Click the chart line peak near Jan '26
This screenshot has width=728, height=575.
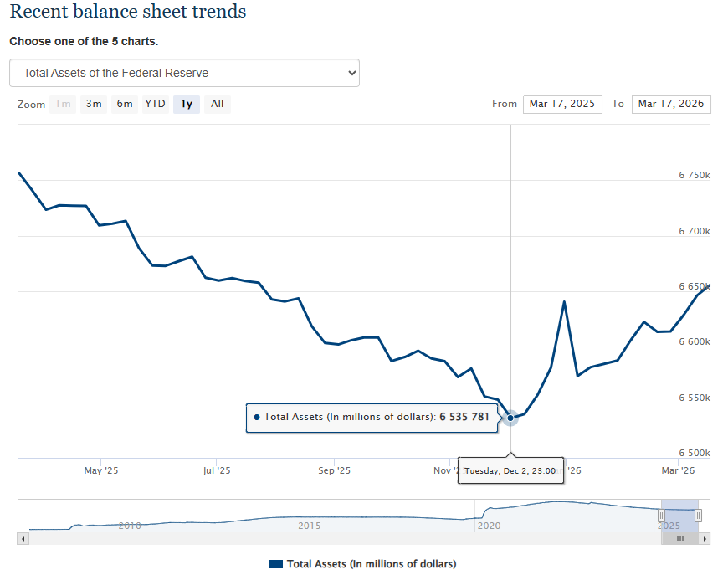click(564, 301)
